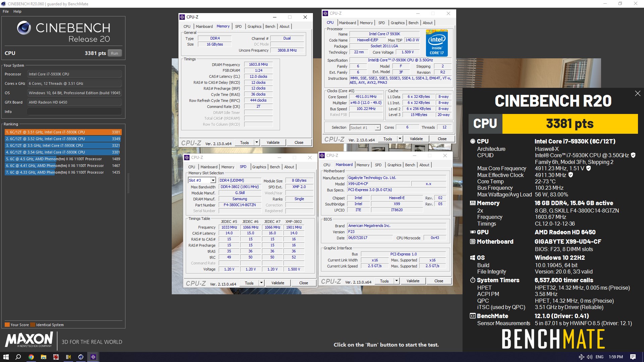Switch to Graphics tab in SPD window
644x362 pixels.
(259, 167)
